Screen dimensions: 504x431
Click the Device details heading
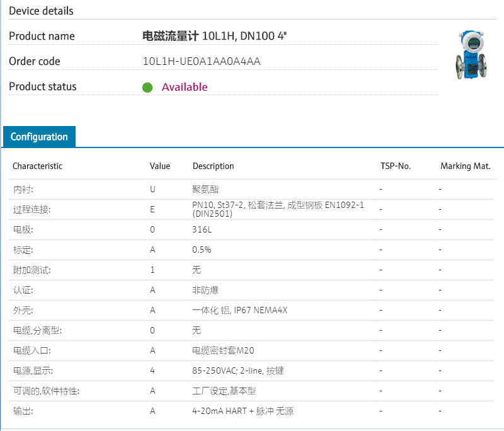point(41,11)
